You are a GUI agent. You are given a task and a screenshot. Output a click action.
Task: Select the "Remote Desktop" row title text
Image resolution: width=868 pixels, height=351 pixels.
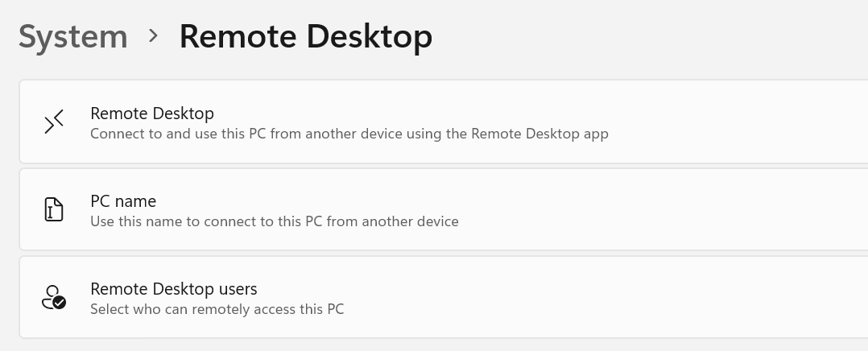[x=152, y=113]
